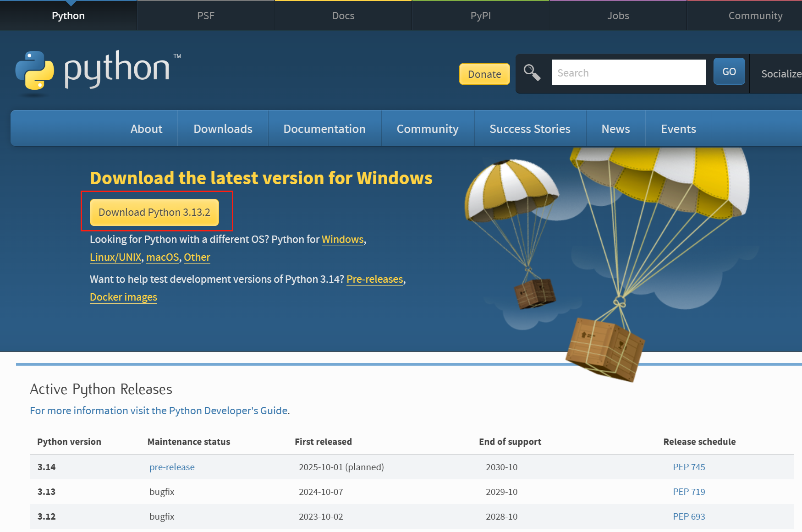Click the Maintenance status column header

tap(189, 442)
